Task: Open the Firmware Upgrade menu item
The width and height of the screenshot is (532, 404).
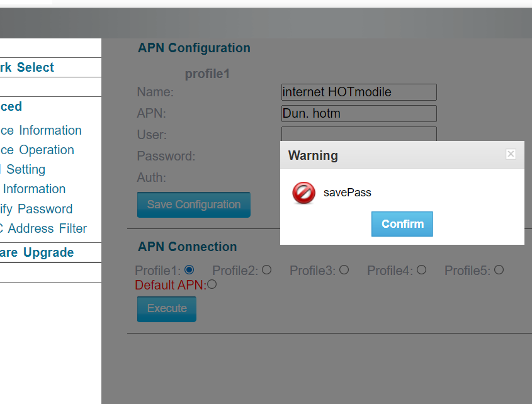Action: pos(37,252)
